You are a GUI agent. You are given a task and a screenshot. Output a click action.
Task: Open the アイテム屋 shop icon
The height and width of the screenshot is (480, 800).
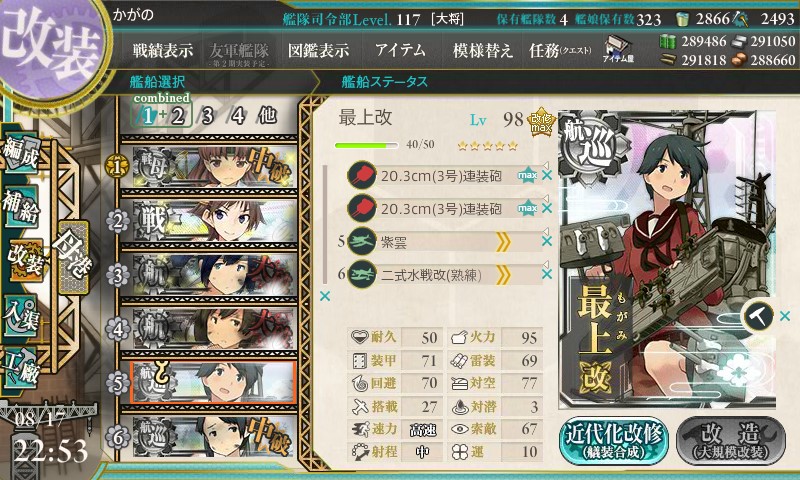tap(618, 49)
